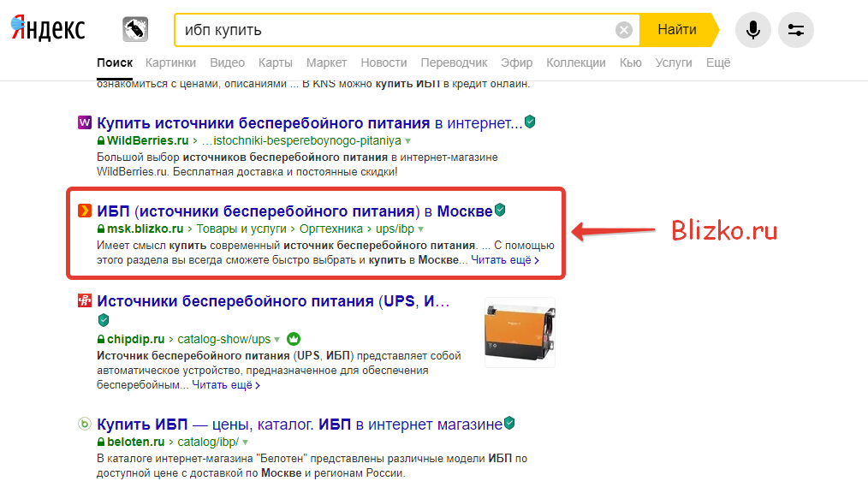
Task: Open the Услуги tab
Action: 674,62
